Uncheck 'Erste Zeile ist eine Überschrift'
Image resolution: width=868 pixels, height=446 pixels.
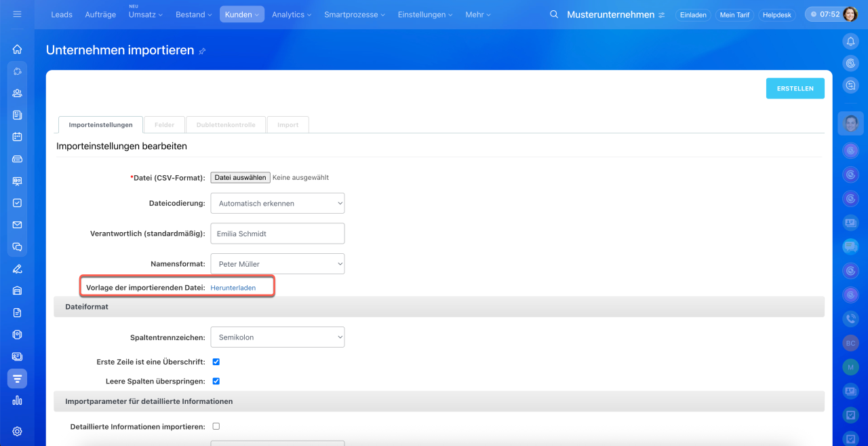[x=216, y=362]
